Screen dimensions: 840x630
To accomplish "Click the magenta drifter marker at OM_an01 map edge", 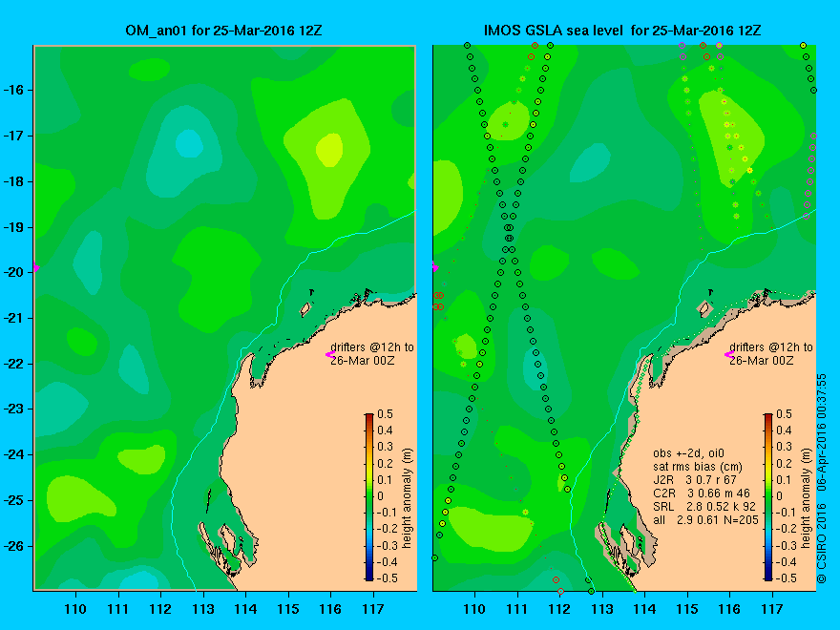I will pyautogui.click(x=36, y=266).
